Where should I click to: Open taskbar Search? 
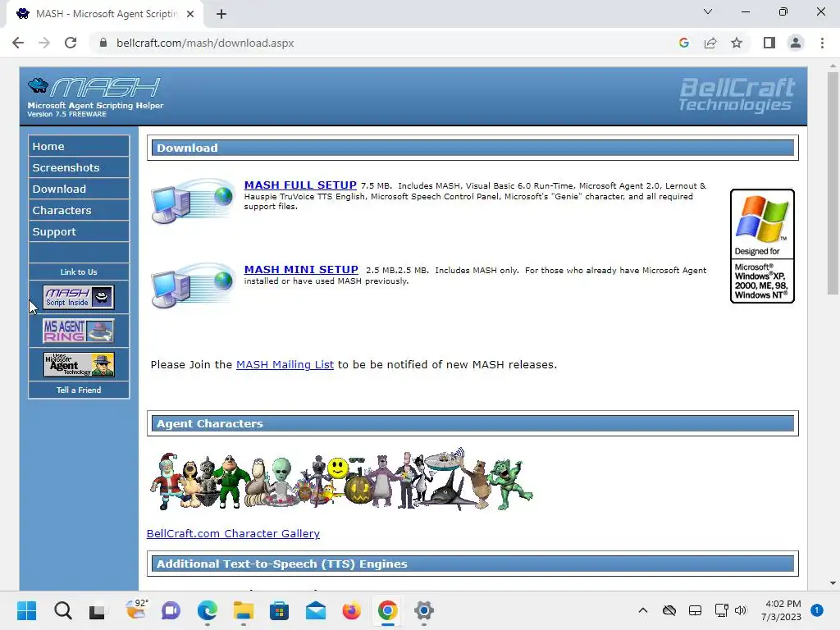point(62,610)
